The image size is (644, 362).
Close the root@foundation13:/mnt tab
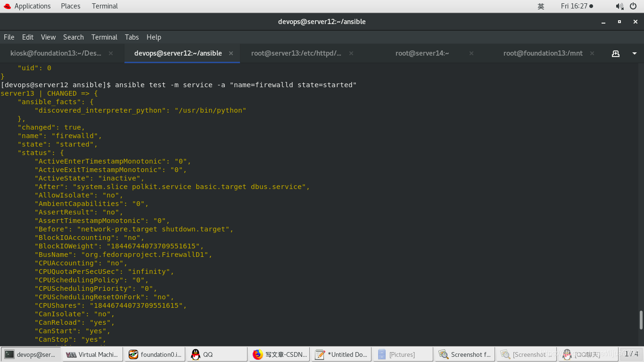592,53
